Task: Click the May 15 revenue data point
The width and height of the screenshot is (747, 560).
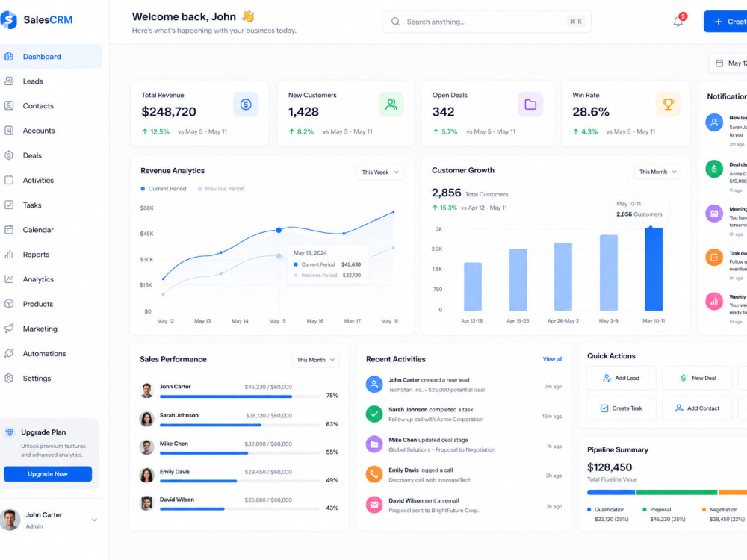Action: (279, 230)
